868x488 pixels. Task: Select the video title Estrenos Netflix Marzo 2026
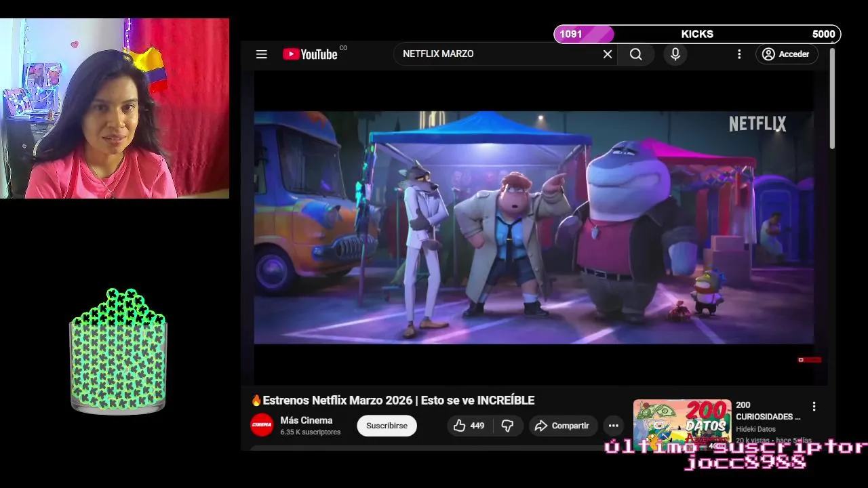pyautogui.click(x=392, y=401)
